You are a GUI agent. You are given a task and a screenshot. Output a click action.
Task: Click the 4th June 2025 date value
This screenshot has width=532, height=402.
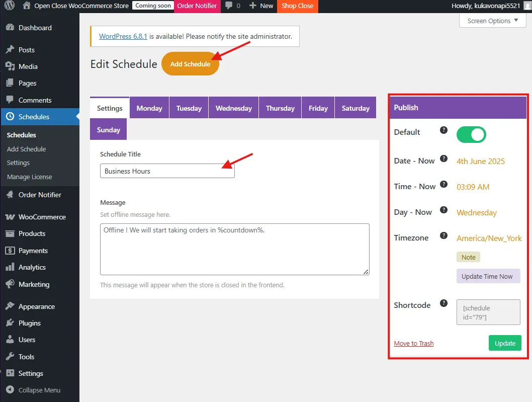click(x=480, y=162)
